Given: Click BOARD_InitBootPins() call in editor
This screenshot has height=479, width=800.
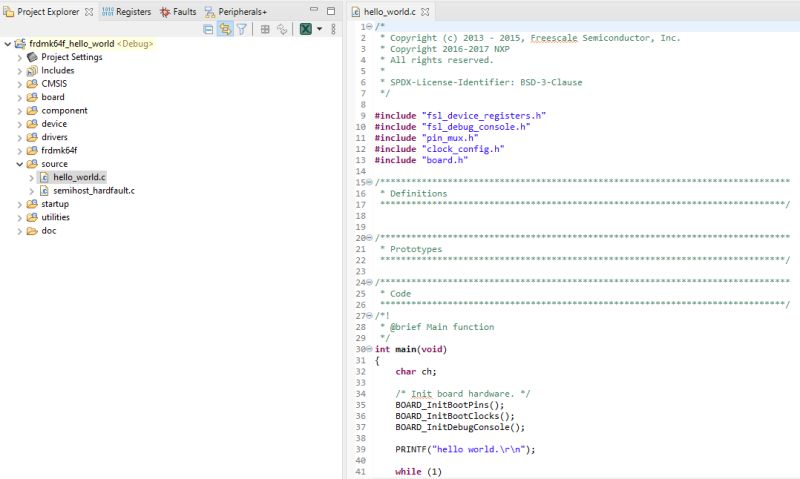Looking at the screenshot, I should click(449, 405).
